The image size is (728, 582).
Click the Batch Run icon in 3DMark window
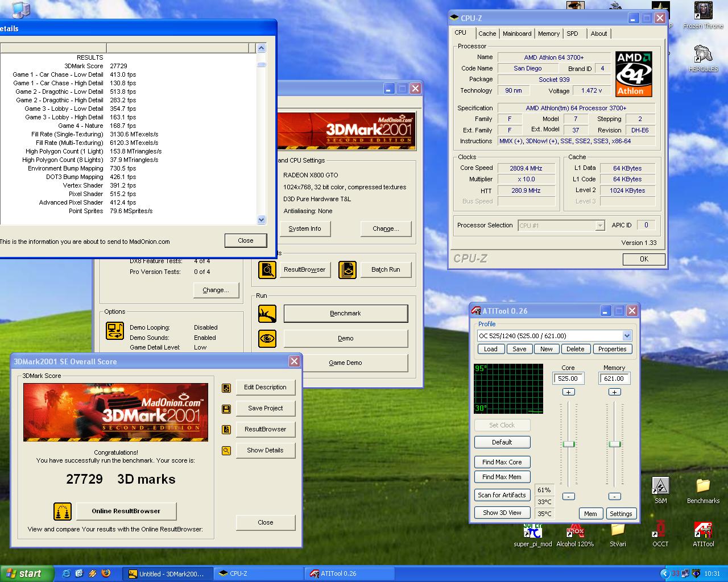coord(348,269)
